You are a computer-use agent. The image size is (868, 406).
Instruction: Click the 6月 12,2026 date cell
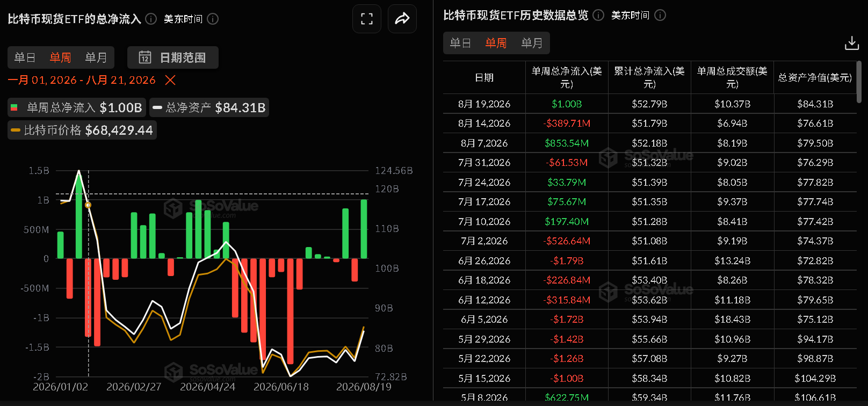click(x=484, y=300)
